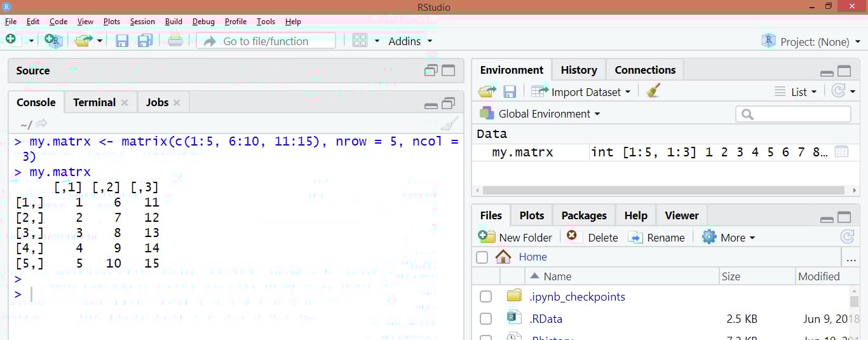Click the Save current document icon
This screenshot has height=340, width=868.
coord(122,41)
